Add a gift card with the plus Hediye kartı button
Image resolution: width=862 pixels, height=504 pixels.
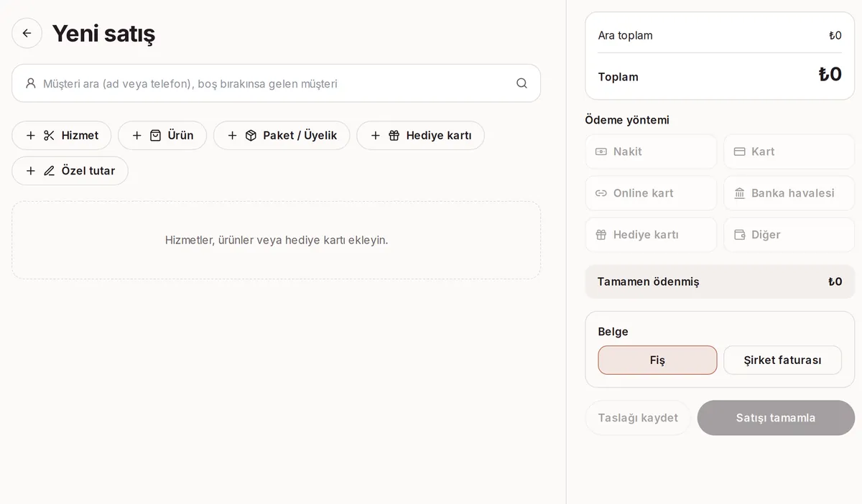coord(420,136)
